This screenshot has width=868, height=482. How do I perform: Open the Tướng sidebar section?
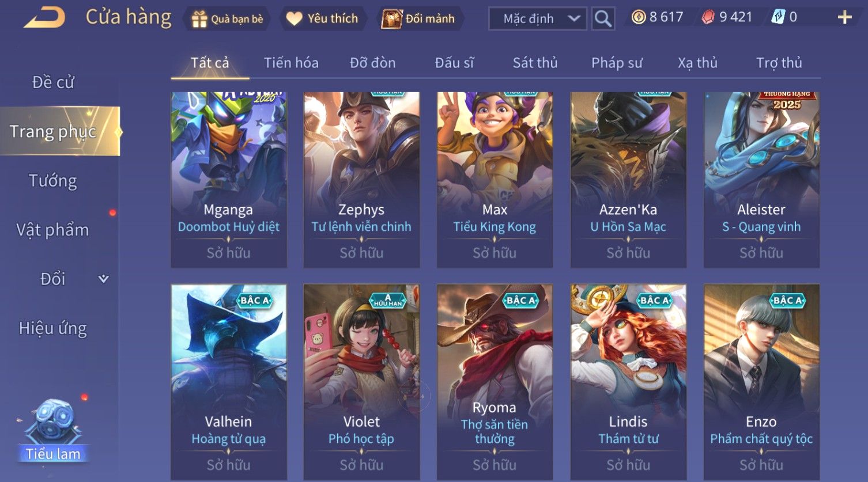click(53, 181)
